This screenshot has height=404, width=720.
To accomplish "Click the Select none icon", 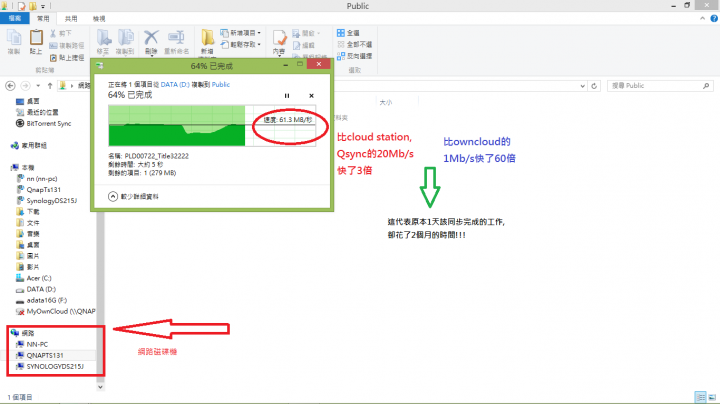I will point(341,45).
